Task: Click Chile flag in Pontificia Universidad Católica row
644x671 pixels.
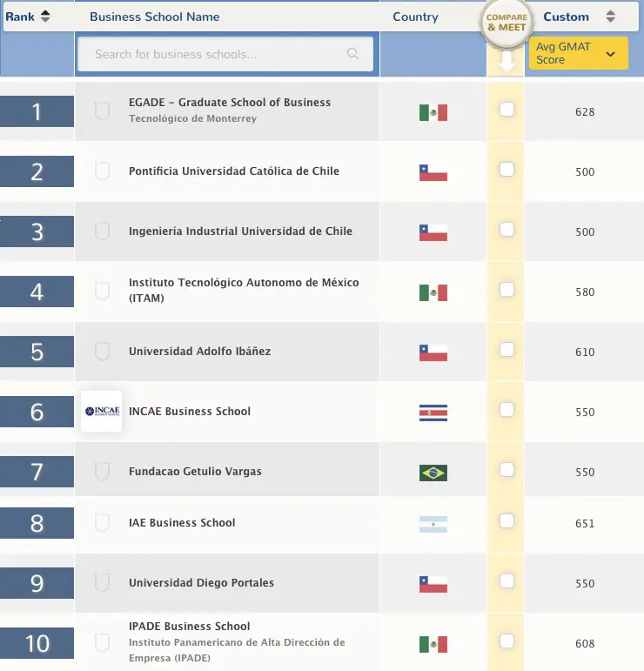Action: [x=433, y=173]
